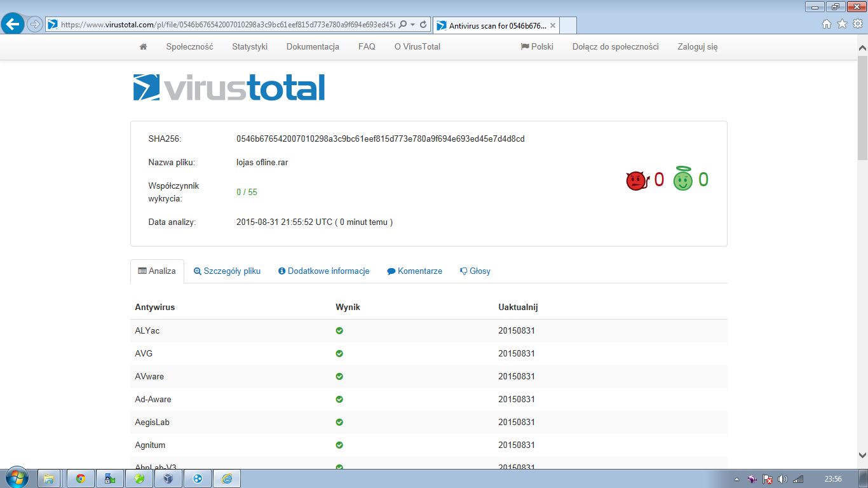Click the Wynik column header
The width and height of the screenshot is (868, 488).
click(348, 307)
